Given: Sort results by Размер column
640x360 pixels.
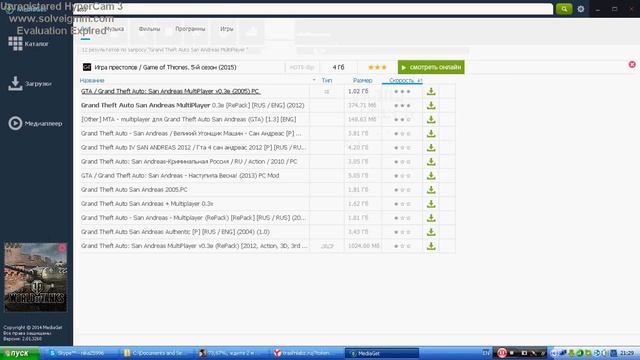Looking at the screenshot, I should (x=362, y=80).
